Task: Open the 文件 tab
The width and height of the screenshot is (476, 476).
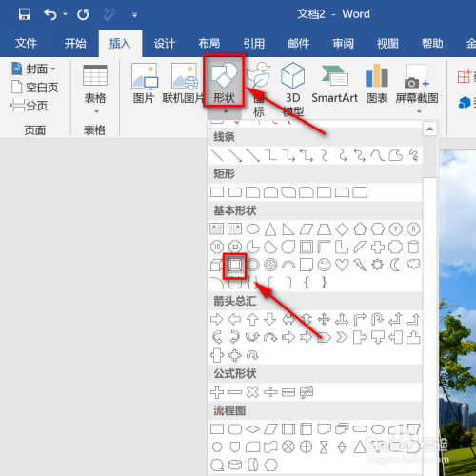Action: (26, 43)
